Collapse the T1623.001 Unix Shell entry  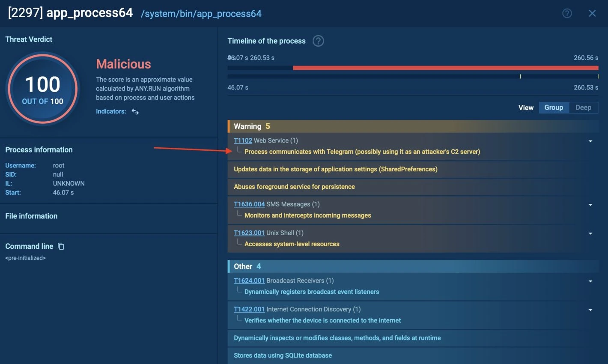point(590,233)
